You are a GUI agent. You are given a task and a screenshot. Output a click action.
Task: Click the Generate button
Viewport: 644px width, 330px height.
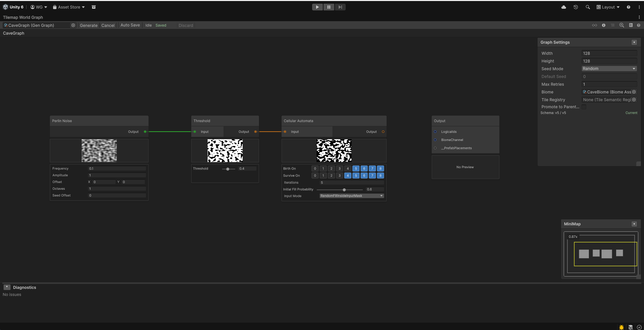pos(89,25)
